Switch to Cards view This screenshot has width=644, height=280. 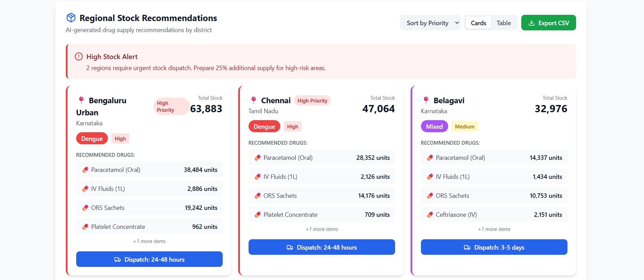pyautogui.click(x=478, y=23)
